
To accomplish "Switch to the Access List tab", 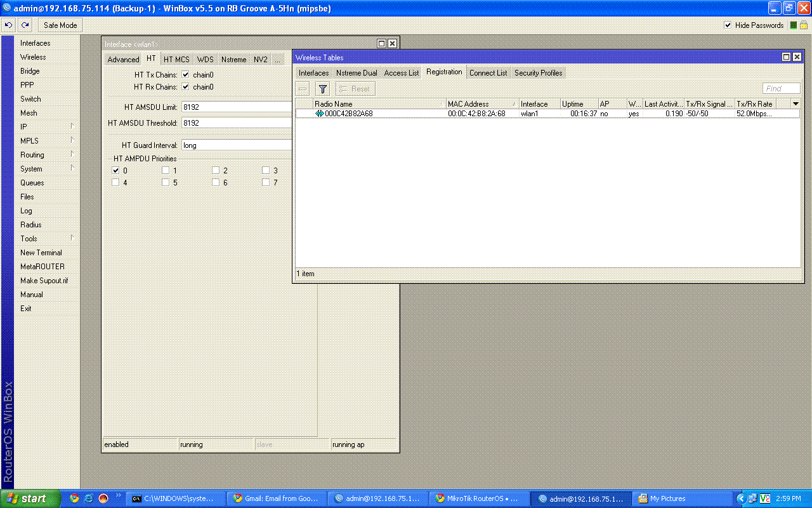I will pyautogui.click(x=402, y=73).
